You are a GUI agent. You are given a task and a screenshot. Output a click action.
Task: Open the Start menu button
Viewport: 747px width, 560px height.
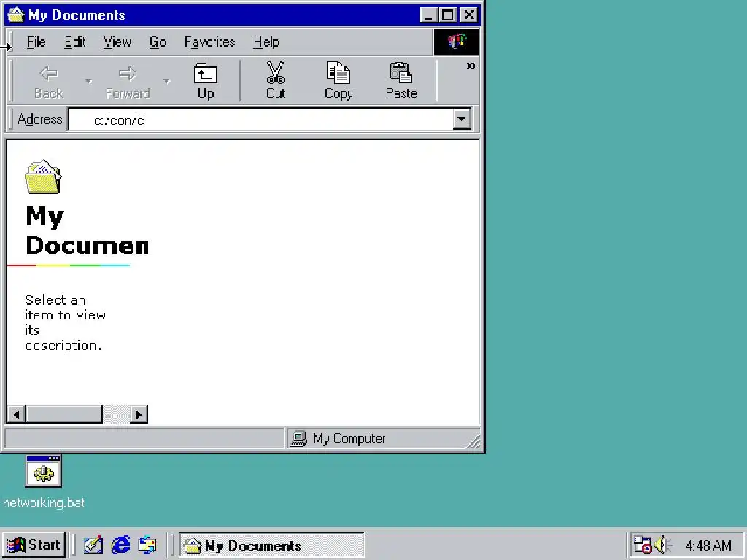pyautogui.click(x=34, y=545)
